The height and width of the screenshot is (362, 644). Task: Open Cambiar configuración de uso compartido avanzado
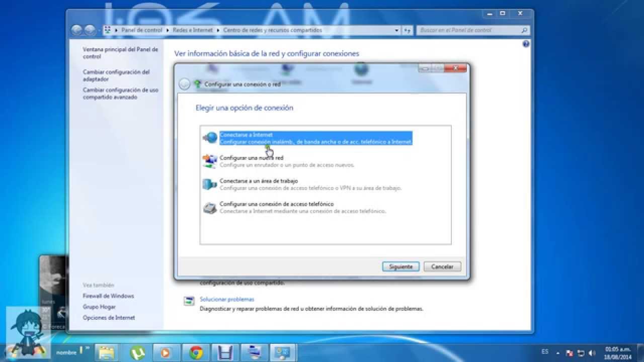[121, 94]
